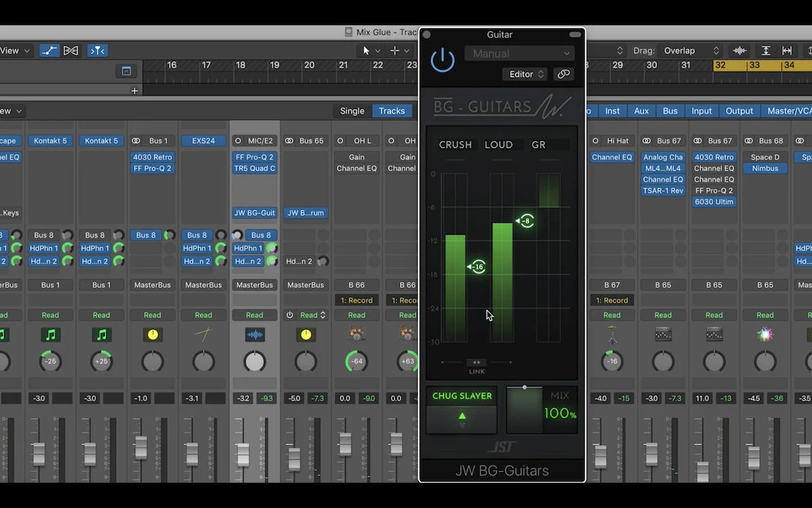Switch mixer to Single view

[352, 111]
